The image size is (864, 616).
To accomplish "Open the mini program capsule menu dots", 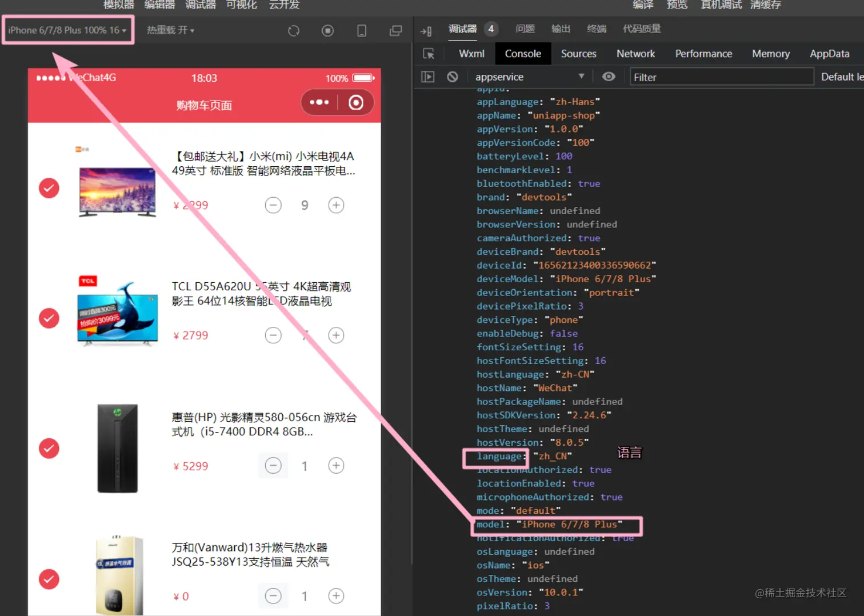I will [319, 102].
